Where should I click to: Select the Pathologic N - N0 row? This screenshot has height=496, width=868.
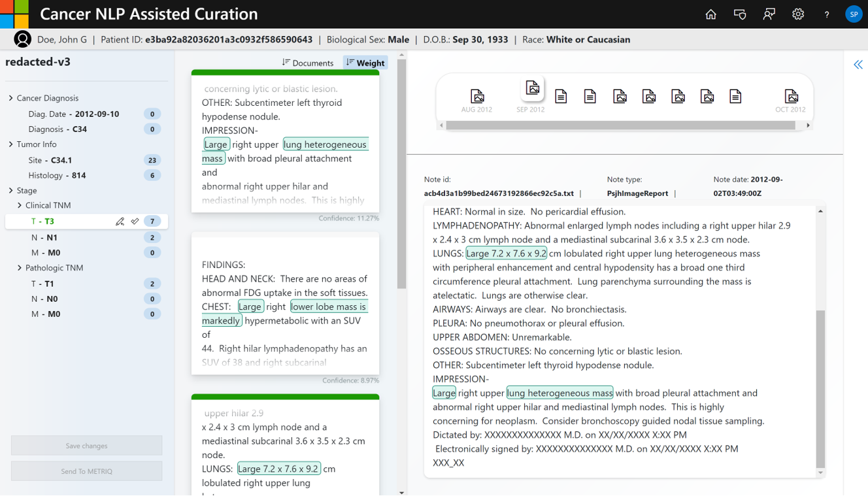86,299
